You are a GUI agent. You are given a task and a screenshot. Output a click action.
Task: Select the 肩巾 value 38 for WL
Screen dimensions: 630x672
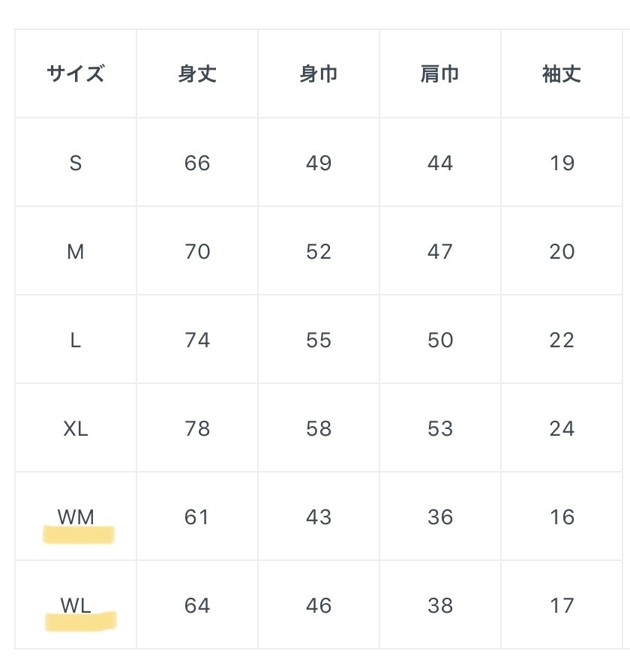click(x=440, y=605)
